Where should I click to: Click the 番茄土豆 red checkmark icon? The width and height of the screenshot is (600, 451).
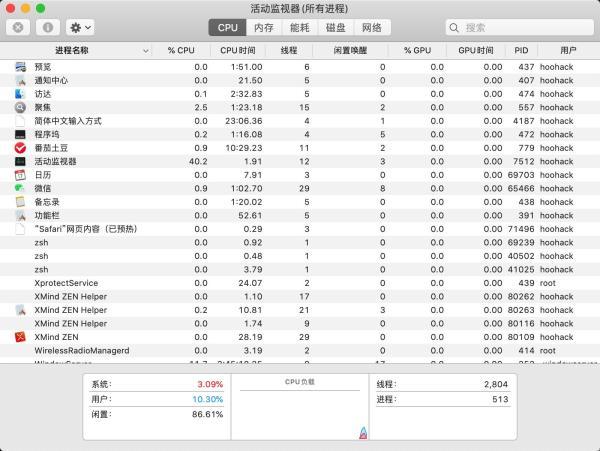point(20,148)
